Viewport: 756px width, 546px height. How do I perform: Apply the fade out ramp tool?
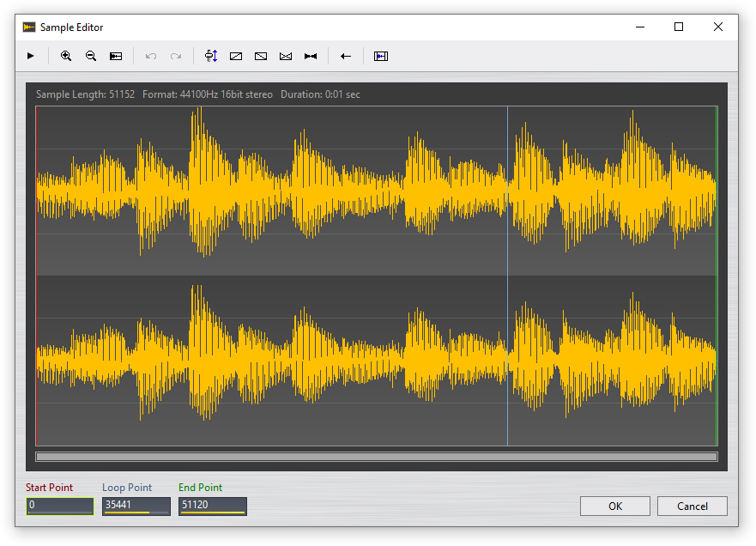[x=261, y=56]
